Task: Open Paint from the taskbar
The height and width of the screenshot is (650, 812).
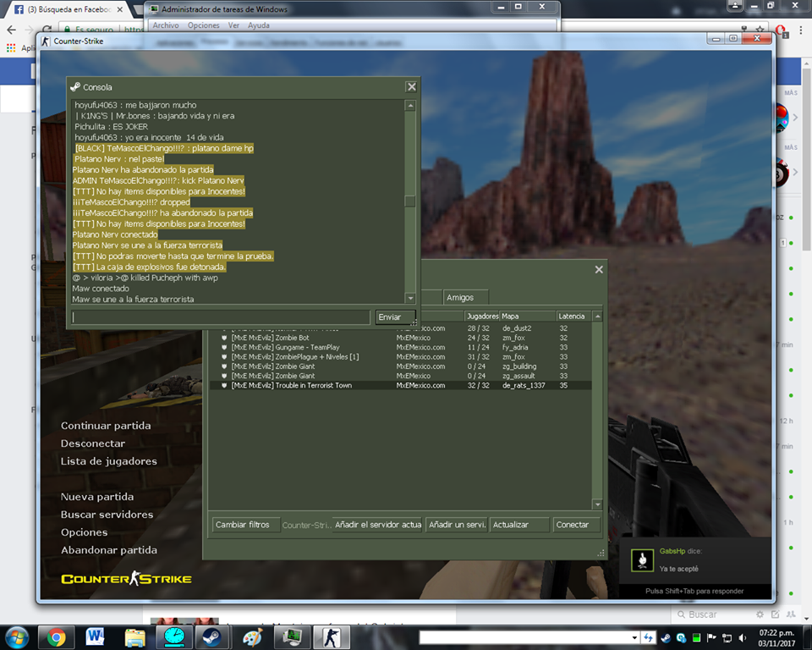Action: click(252, 637)
